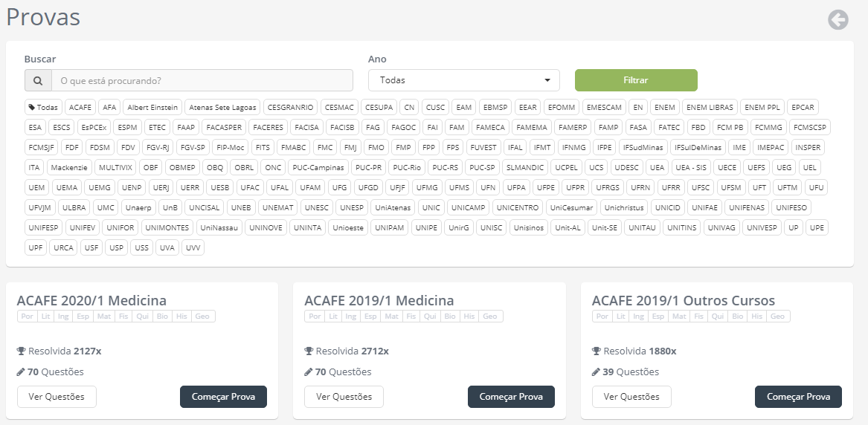
Task: Select the OBMEP tag
Action: coord(183,167)
